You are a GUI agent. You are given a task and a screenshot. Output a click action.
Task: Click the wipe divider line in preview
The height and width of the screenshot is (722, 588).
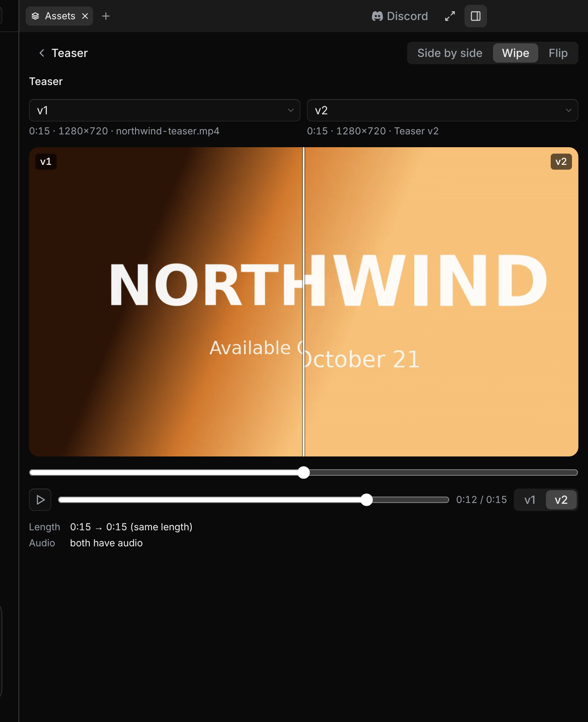pos(304,302)
